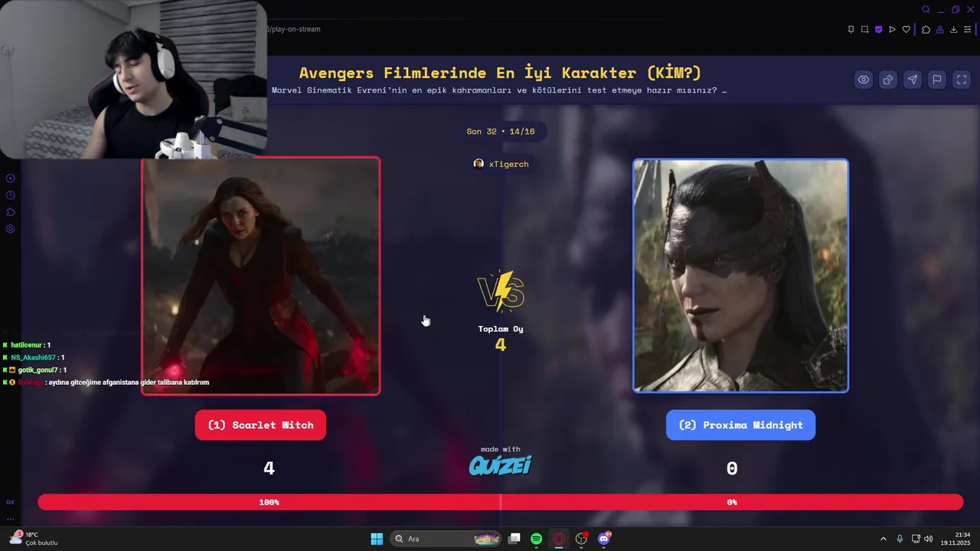Open the xTigerch creator profile link

(x=501, y=164)
